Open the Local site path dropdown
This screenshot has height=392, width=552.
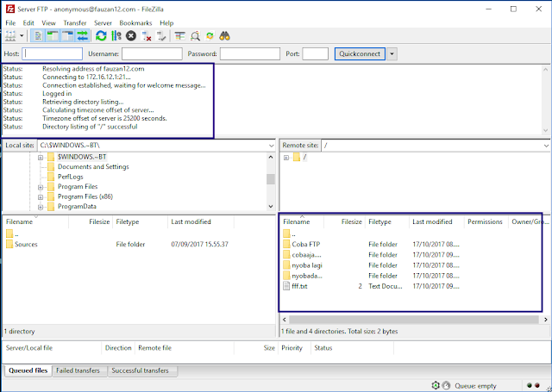[271, 146]
